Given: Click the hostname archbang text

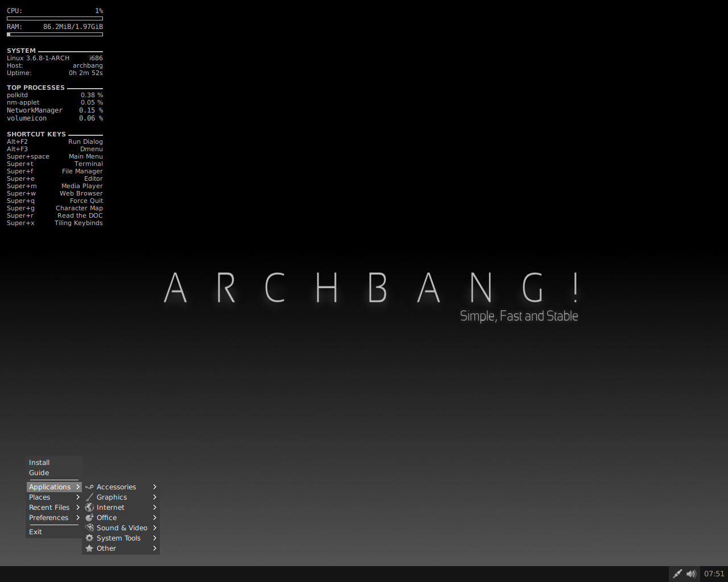Looking at the screenshot, I should pos(88,65).
